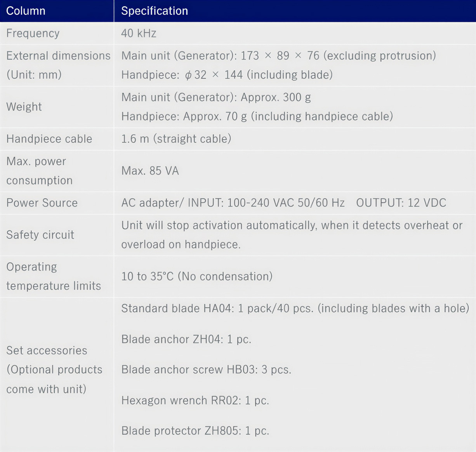Select the Weight row label
476x452 pixels.
click(x=24, y=107)
